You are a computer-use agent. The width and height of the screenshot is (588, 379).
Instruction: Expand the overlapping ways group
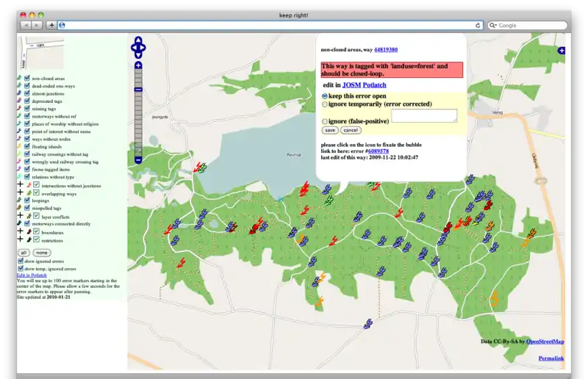[x=20, y=193]
